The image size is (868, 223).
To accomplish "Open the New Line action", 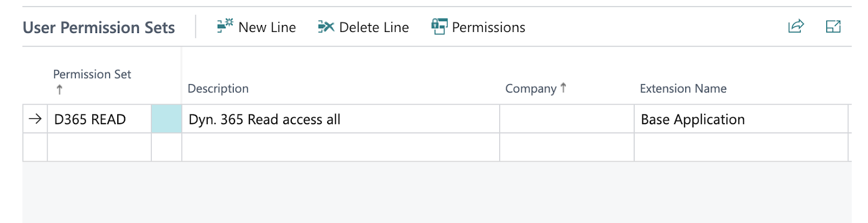I will click(x=256, y=27).
